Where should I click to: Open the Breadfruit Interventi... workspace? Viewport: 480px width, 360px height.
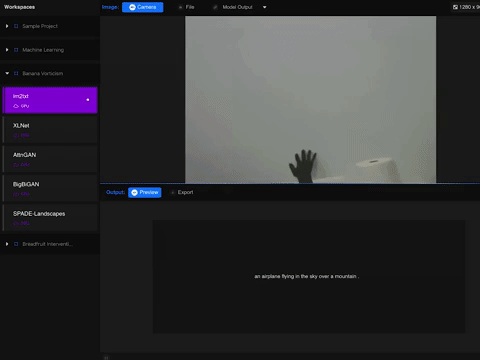pos(50,244)
